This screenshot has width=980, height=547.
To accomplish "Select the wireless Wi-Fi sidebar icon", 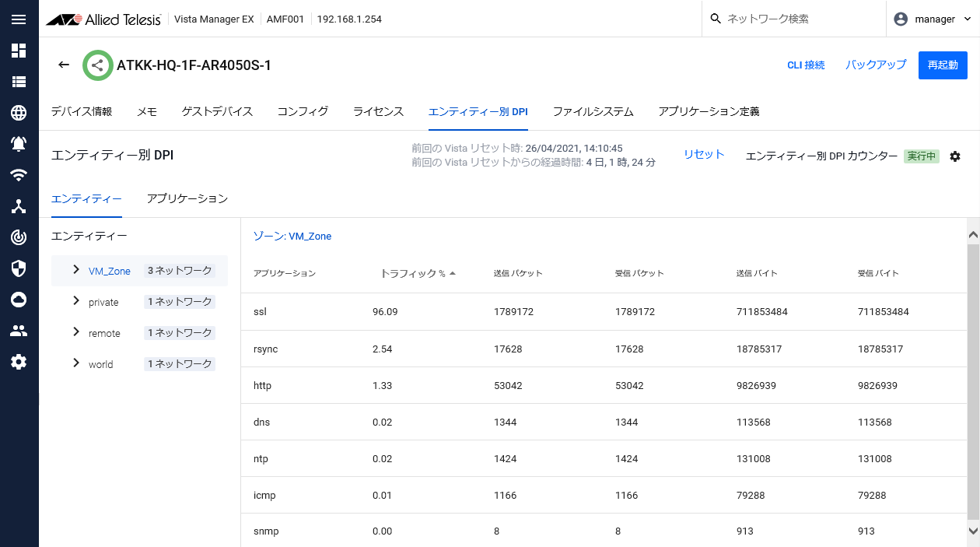I will pos(19,175).
